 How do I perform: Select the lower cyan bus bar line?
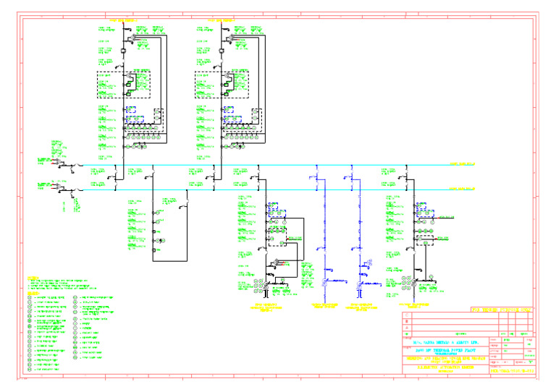[278, 189]
